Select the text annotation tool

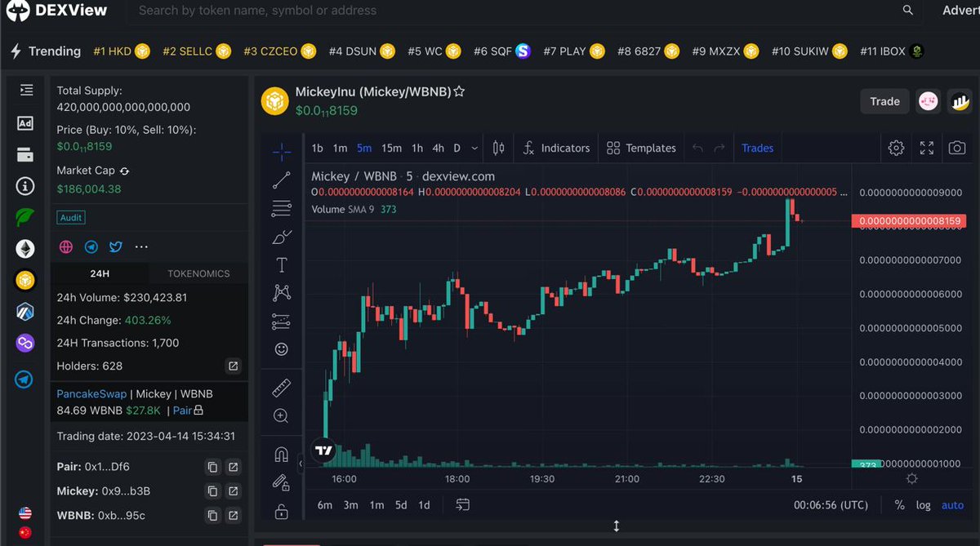(x=281, y=264)
